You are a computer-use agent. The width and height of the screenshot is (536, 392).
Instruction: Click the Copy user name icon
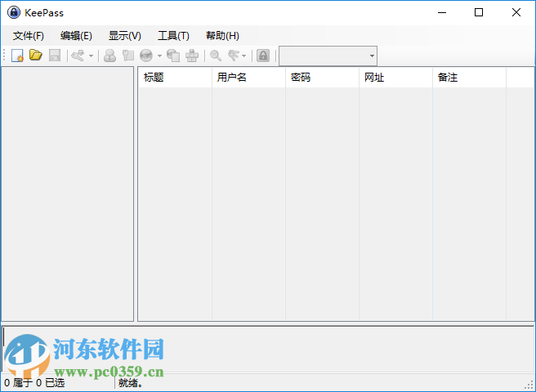click(109, 56)
